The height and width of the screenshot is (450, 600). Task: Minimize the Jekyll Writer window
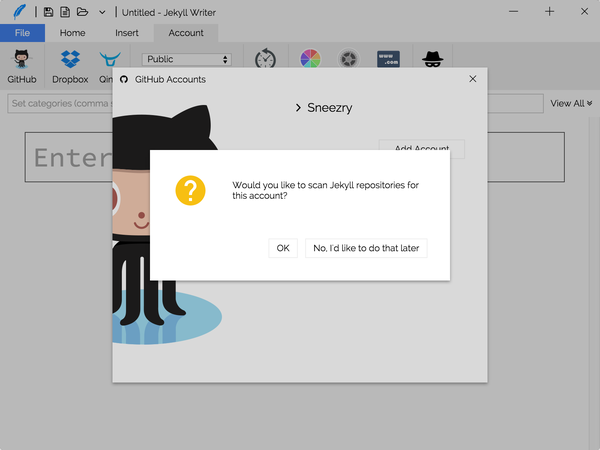(x=514, y=11)
